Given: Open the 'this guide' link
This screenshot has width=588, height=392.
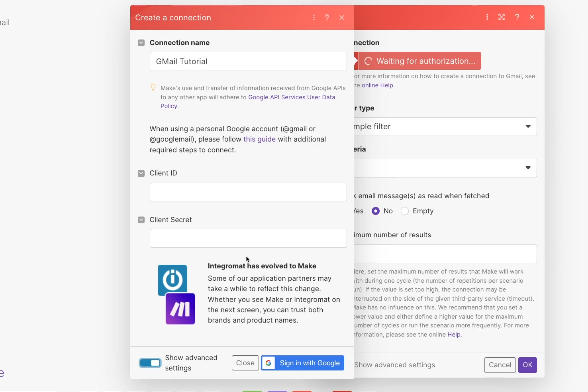Looking at the screenshot, I should coord(259,139).
